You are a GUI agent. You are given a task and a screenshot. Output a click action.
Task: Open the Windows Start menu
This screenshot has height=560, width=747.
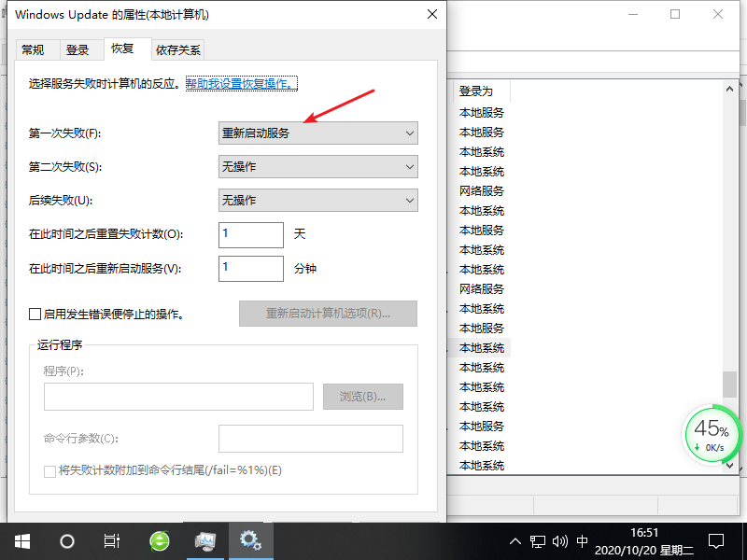tap(21, 541)
